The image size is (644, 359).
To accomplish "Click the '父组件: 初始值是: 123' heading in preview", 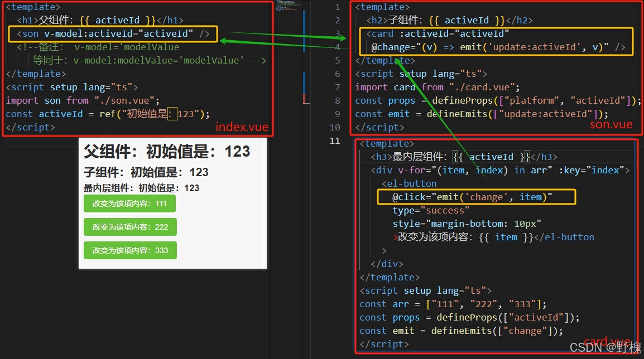I will pos(167,152).
